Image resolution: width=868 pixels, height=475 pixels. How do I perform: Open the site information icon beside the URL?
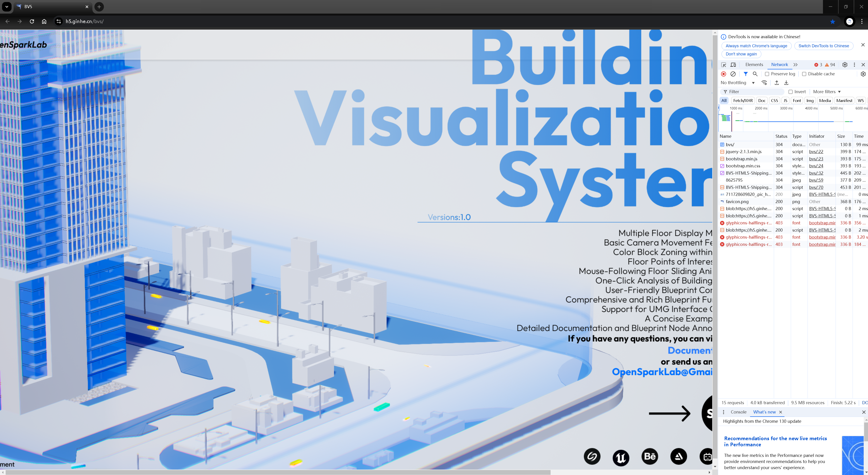click(x=59, y=21)
